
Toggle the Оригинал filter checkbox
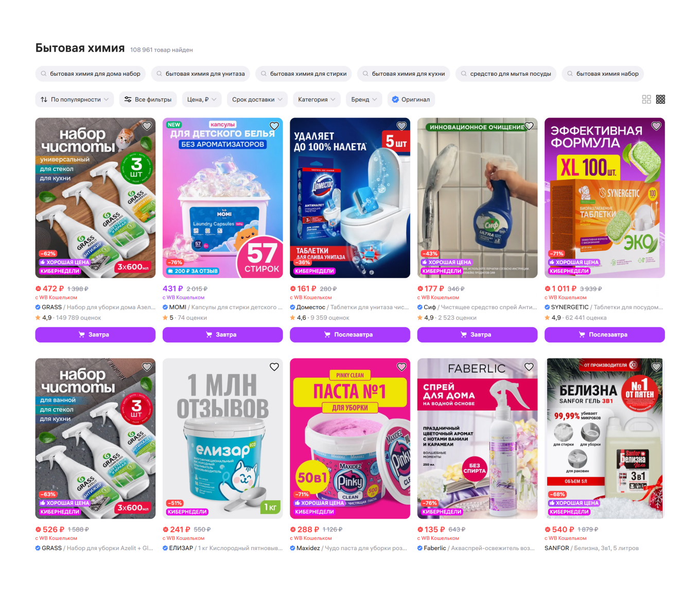[411, 99]
